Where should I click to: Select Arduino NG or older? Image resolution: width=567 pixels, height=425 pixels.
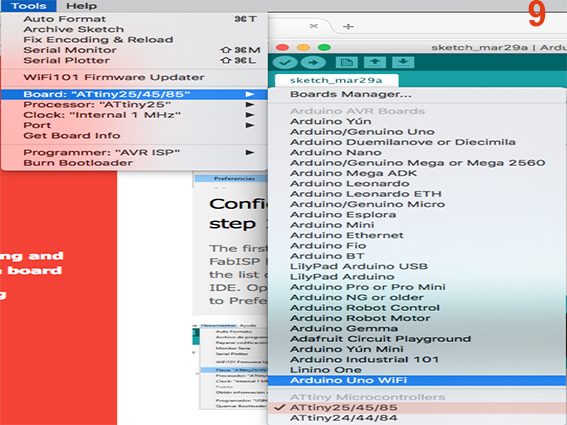[417, 298]
